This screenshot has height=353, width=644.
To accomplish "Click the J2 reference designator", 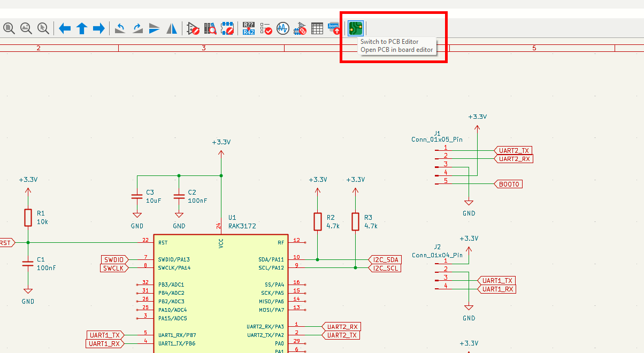I will pyautogui.click(x=437, y=247).
